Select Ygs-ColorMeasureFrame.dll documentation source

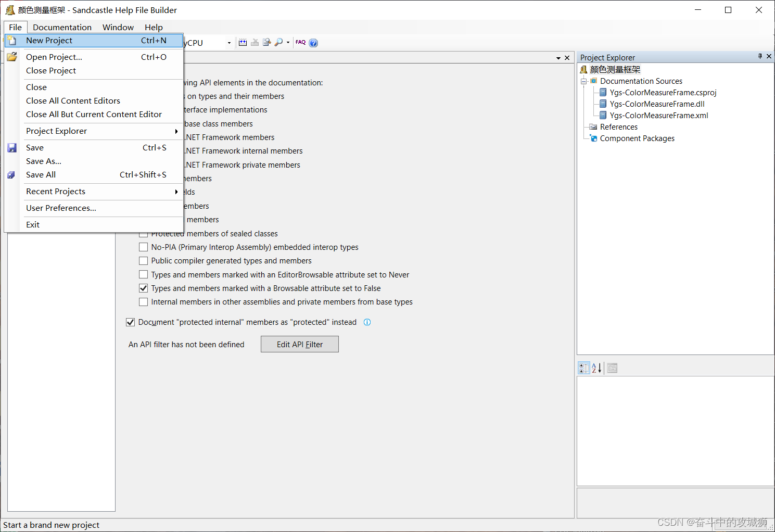point(657,104)
